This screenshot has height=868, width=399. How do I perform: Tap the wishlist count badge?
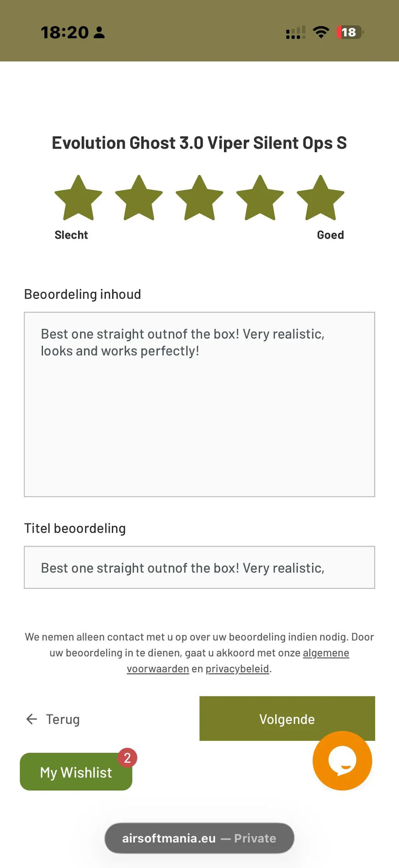(127, 758)
